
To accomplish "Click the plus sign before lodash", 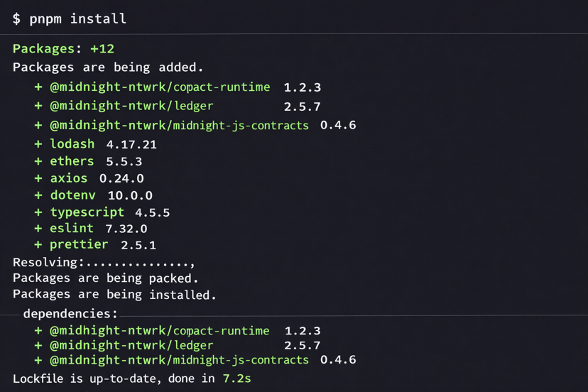I will click(x=38, y=144).
